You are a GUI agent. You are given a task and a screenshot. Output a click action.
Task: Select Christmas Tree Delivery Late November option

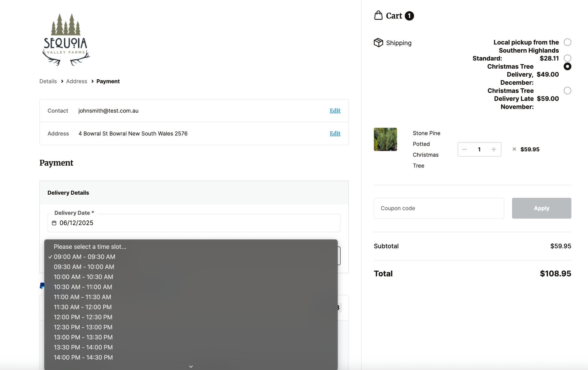click(x=567, y=91)
